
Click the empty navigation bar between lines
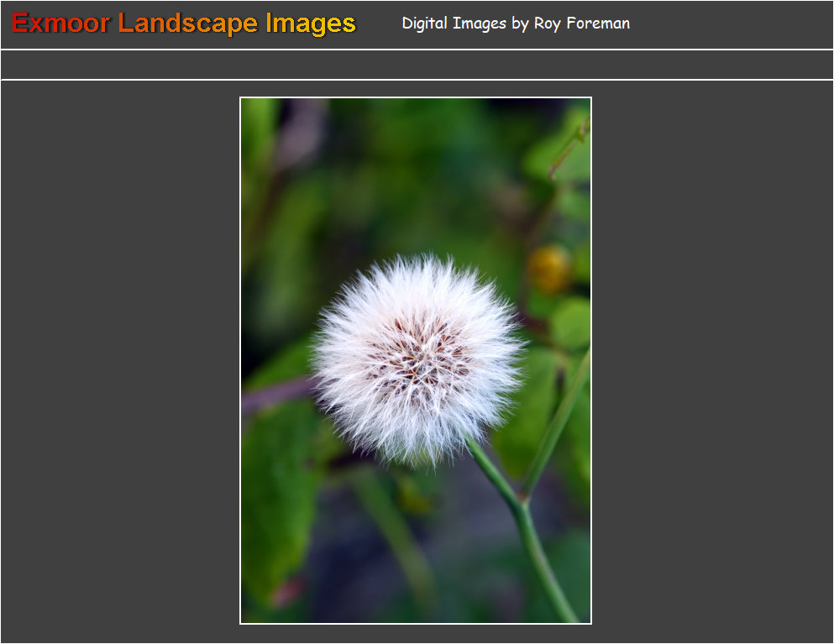coord(417,65)
